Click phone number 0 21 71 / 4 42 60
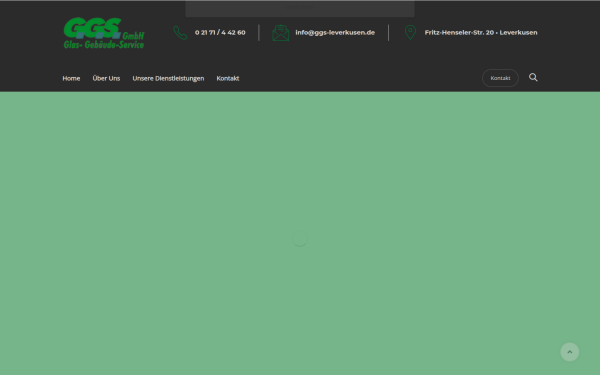 point(220,33)
